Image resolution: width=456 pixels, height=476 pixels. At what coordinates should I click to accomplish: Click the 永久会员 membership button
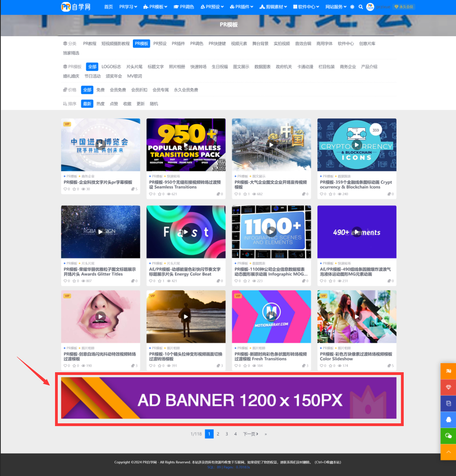click(x=404, y=7)
